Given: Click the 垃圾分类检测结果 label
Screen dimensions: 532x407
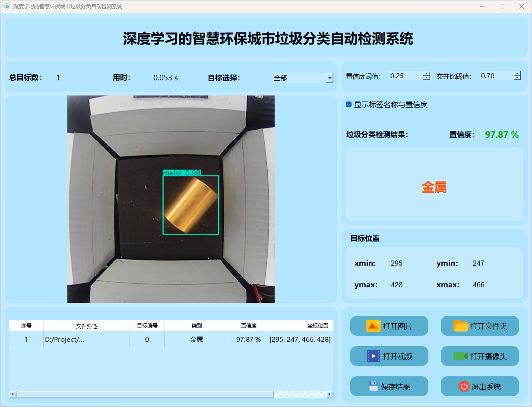Looking at the screenshot, I should click(377, 135).
